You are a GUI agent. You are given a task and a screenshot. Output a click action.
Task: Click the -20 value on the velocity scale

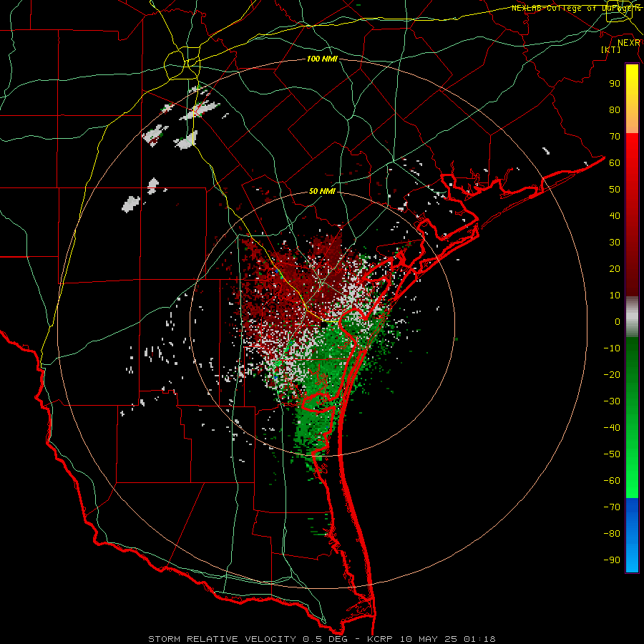tap(612, 375)
